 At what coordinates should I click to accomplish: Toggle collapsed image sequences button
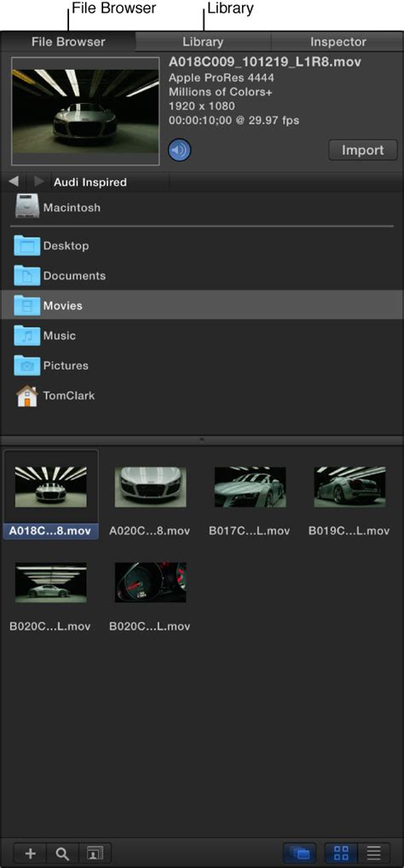pos(95,854)
